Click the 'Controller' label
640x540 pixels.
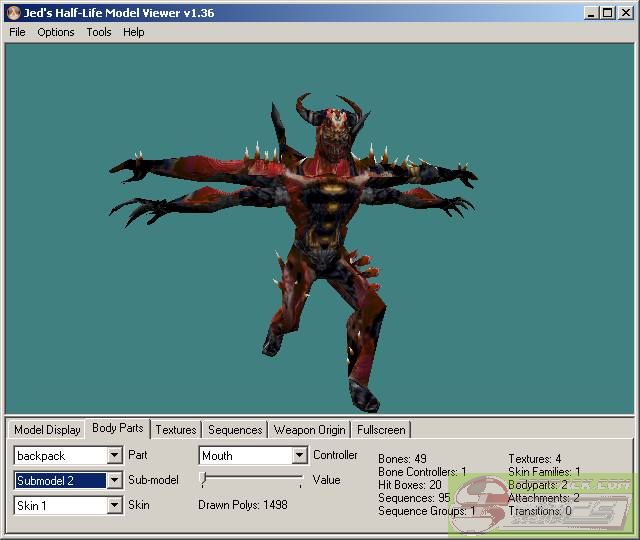tap(335, 455)
